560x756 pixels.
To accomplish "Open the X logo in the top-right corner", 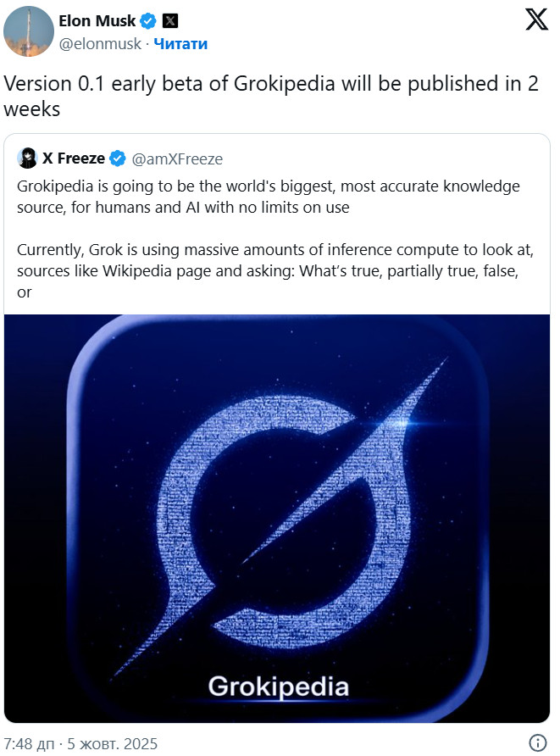I will 536,20.
